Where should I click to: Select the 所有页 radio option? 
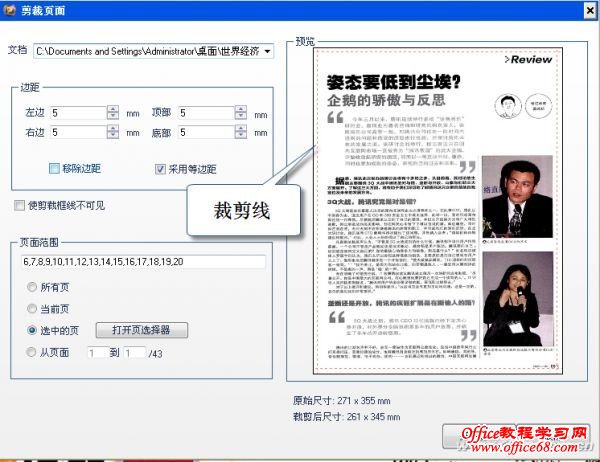point(32,287)
